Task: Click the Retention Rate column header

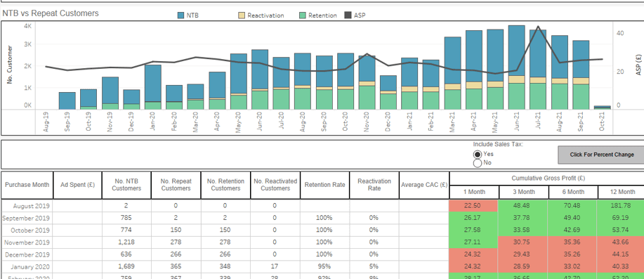Action: [325, 185]
